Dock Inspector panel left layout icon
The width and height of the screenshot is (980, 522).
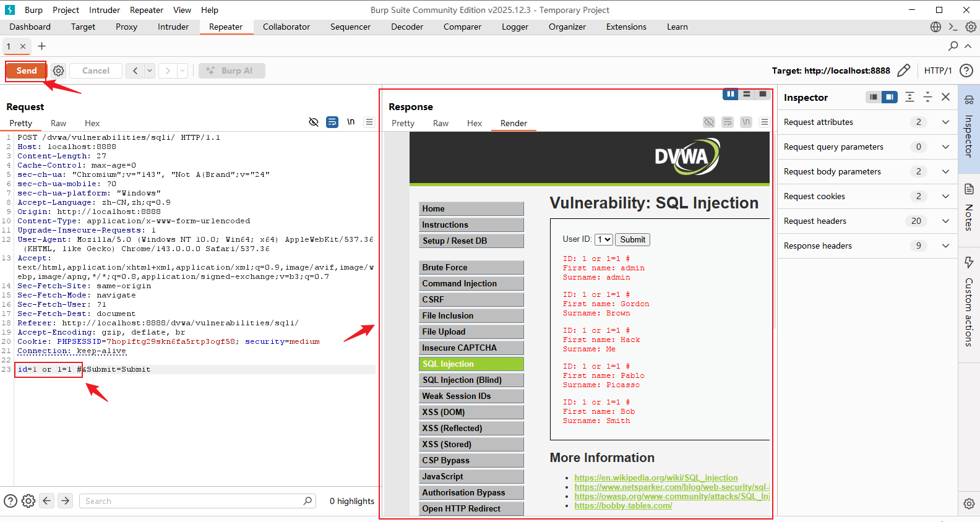pos(873,97)
